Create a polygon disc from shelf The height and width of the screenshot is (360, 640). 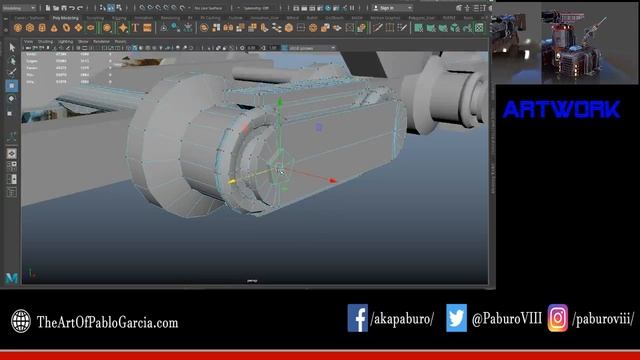pyautogui.click(x=91, y=28)
